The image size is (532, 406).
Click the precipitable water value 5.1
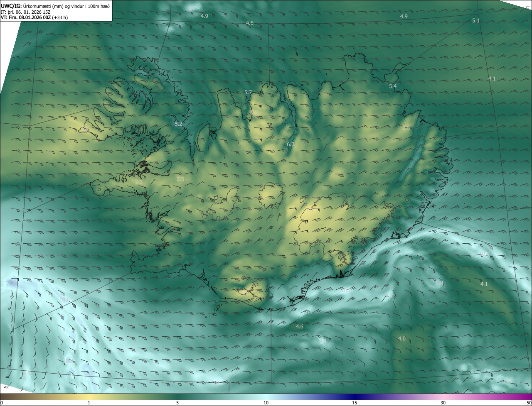click(476, 20)
